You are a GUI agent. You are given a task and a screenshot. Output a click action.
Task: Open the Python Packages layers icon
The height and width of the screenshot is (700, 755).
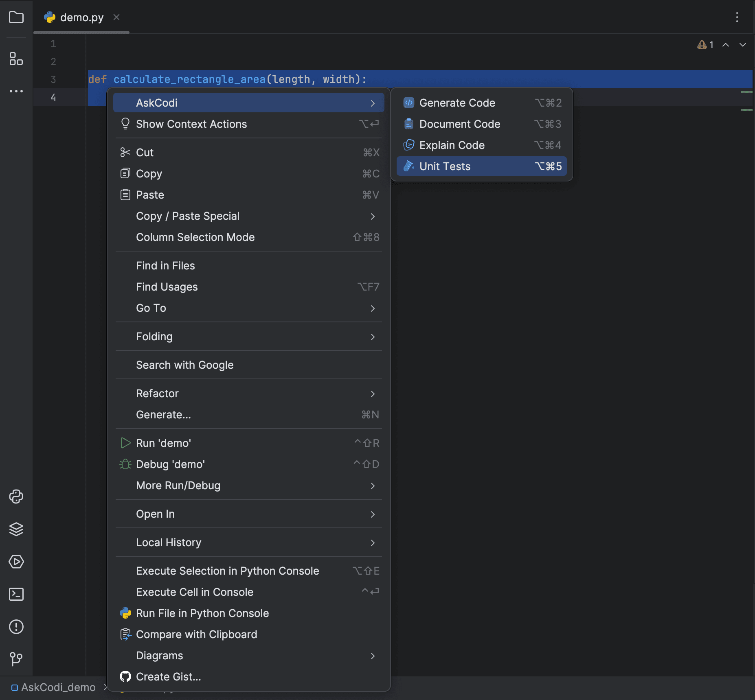pos(16,529)
